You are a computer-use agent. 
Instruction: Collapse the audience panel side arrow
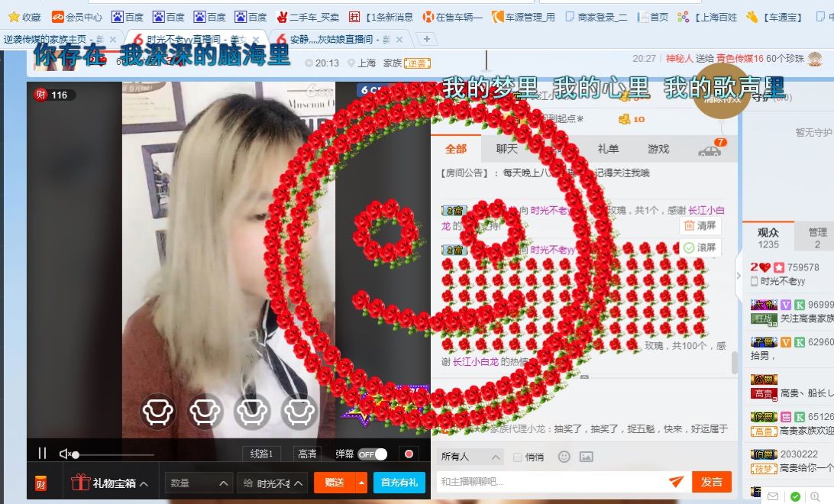(x=739, y=276)
